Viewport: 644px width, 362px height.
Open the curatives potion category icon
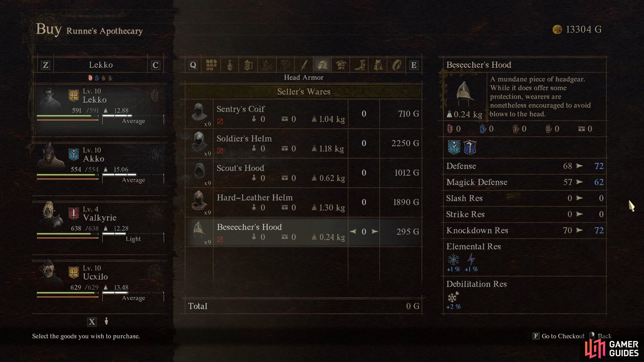coord(230,65)
